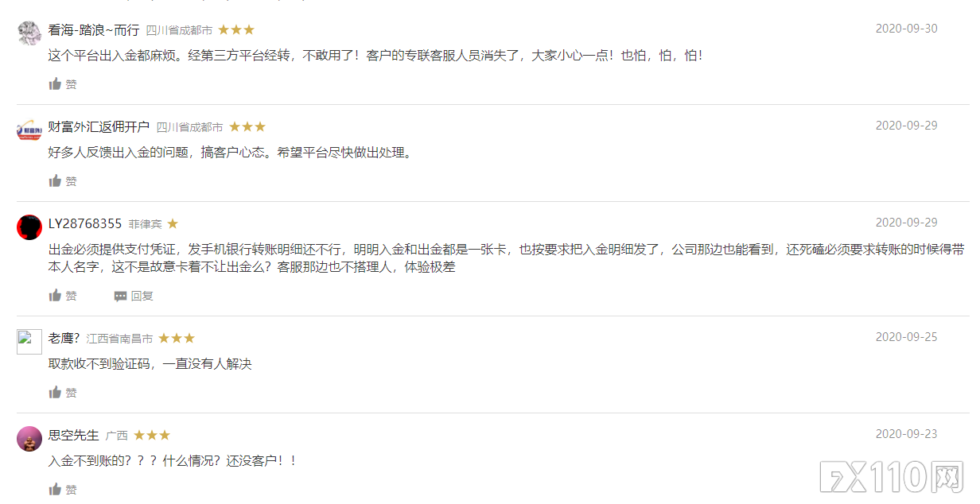Image resolution: width=980 pixels, height=504 pixels.
Task: Click thumbs-up on LY28768355's review
Action: click(56, 296)
